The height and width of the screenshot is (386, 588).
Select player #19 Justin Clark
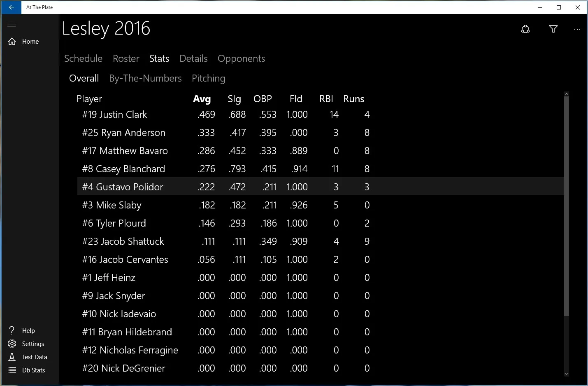point(320,115)
